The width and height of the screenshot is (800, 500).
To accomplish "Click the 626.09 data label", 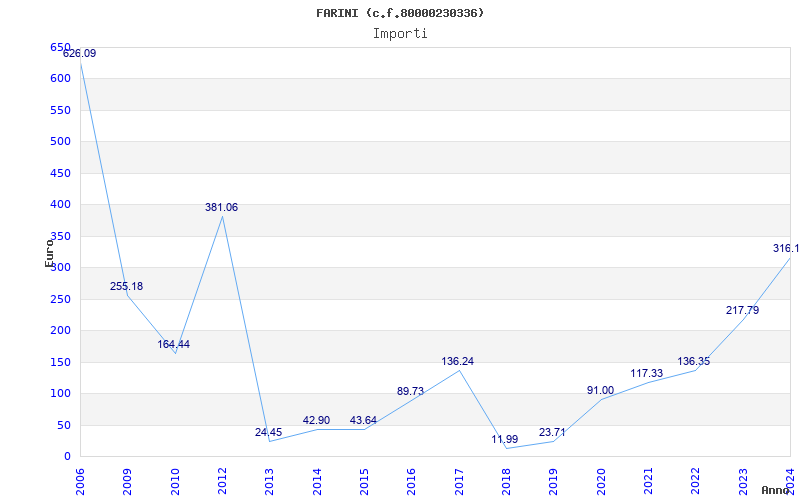I will coord(80,54).
